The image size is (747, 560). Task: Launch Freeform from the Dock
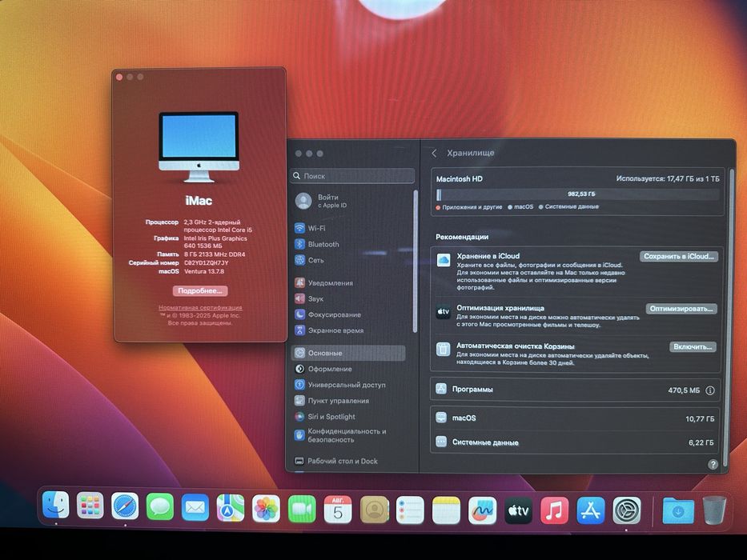(482, 510)
